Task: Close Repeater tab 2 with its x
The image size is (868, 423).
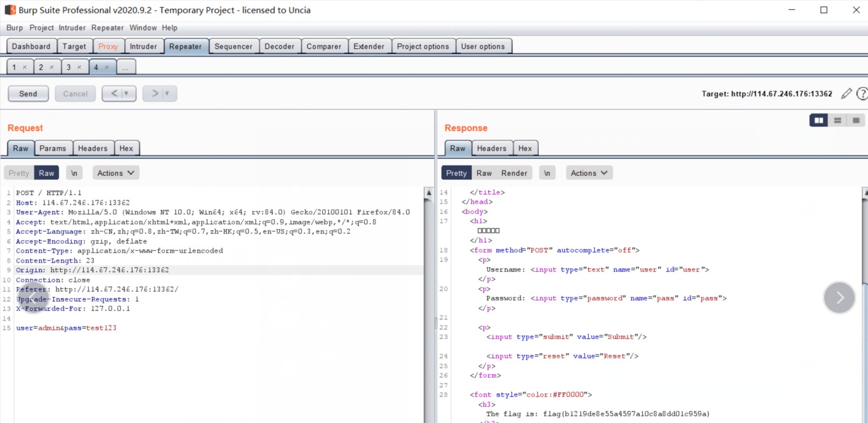Action: pyautogui.click(x=52, y=67)
